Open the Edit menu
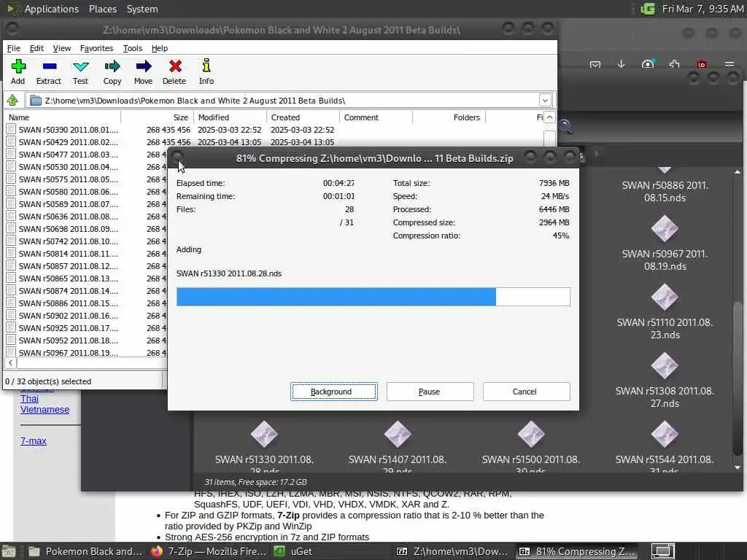The width and height of the screenshot is (747, 560). [36, 48]
